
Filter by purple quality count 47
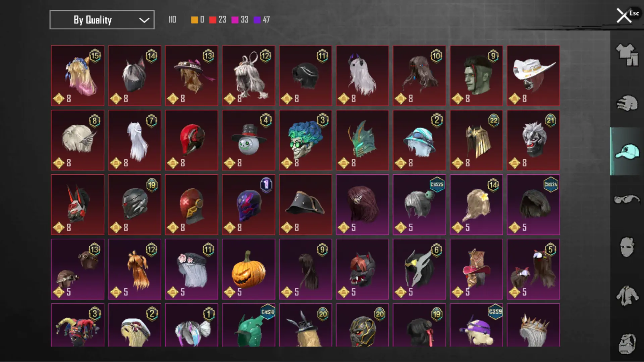262,20
